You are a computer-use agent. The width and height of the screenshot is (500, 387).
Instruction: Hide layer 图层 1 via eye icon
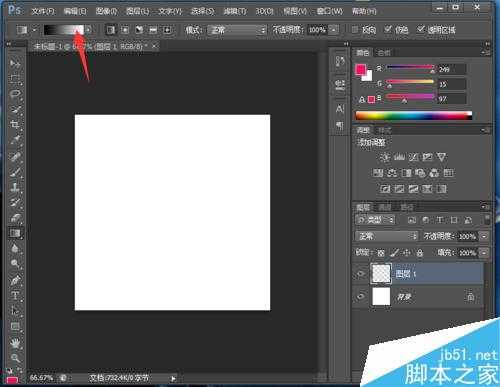(x=361, y=274)
